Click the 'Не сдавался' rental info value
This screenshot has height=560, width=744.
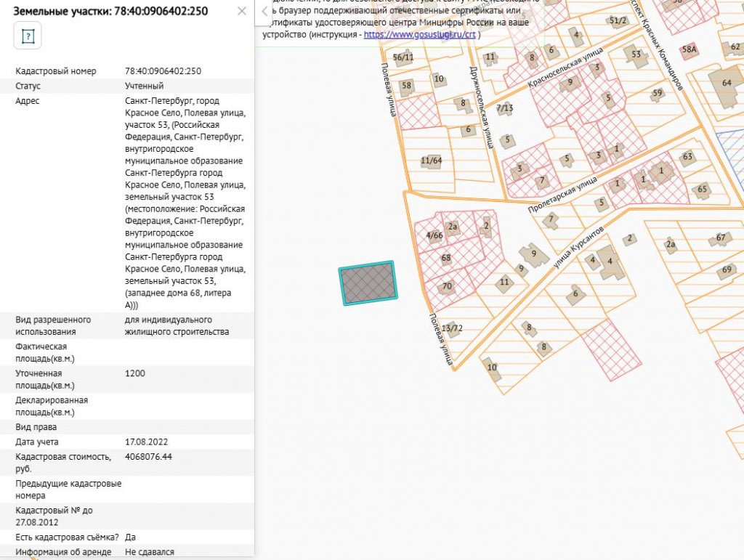(x=150, y=552)
